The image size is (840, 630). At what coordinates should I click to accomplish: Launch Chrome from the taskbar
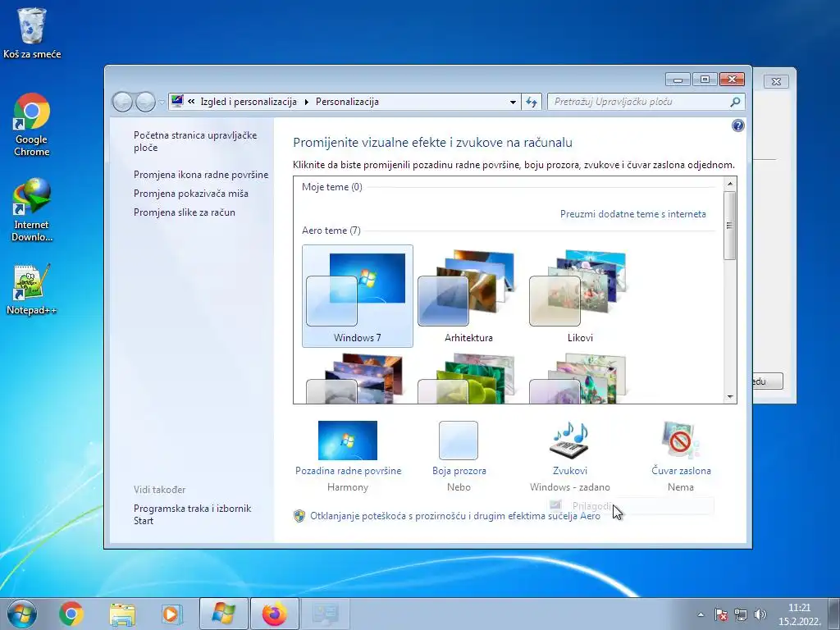(x=71, y=614)
